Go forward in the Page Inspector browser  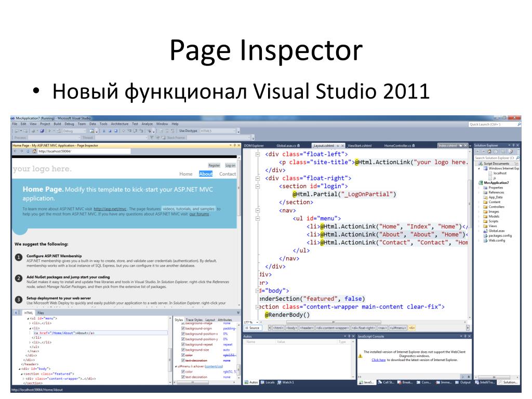click(21, 151)
